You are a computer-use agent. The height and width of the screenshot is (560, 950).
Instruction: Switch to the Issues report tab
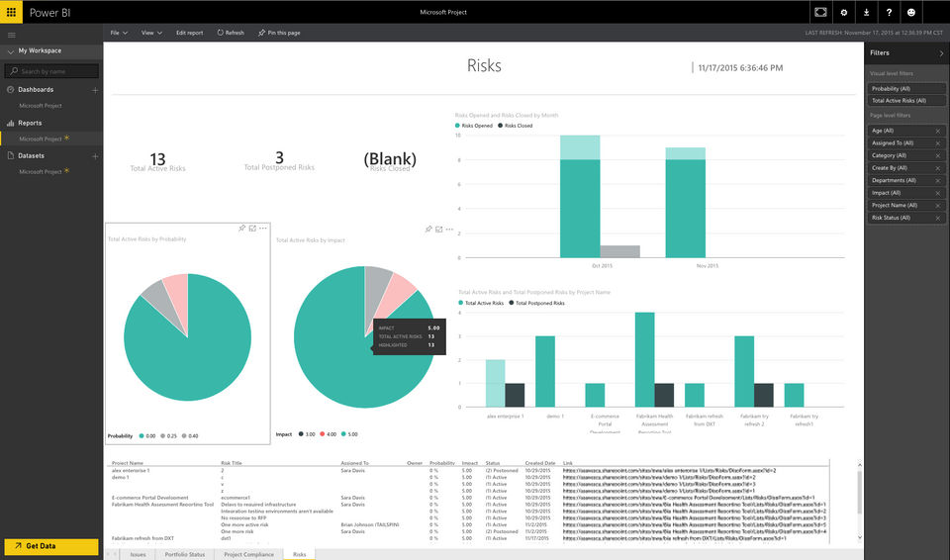coord(139,554)
